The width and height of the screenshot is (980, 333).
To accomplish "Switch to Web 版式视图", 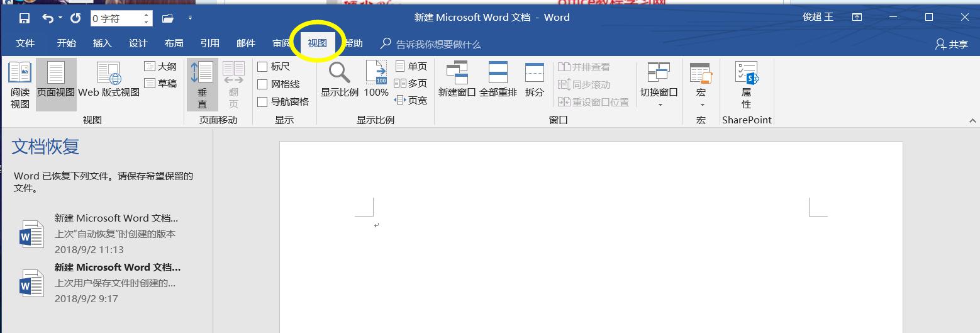I will coord(109,80).
